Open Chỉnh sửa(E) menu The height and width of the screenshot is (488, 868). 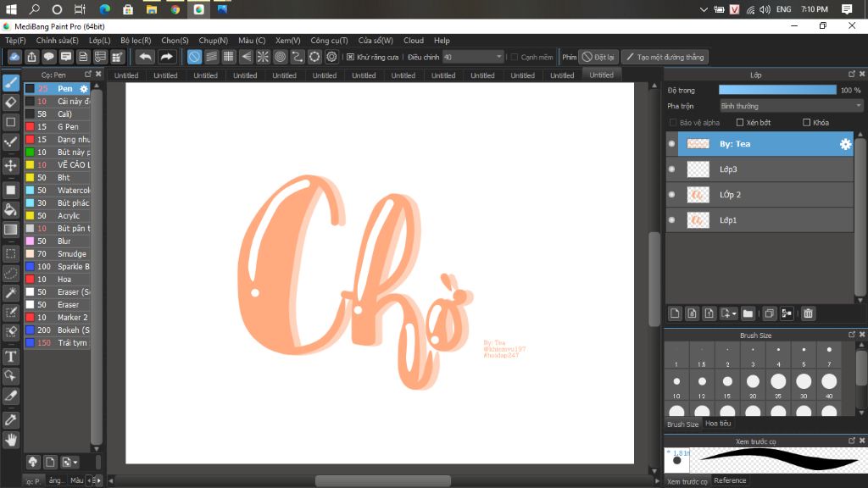(57, 41)
